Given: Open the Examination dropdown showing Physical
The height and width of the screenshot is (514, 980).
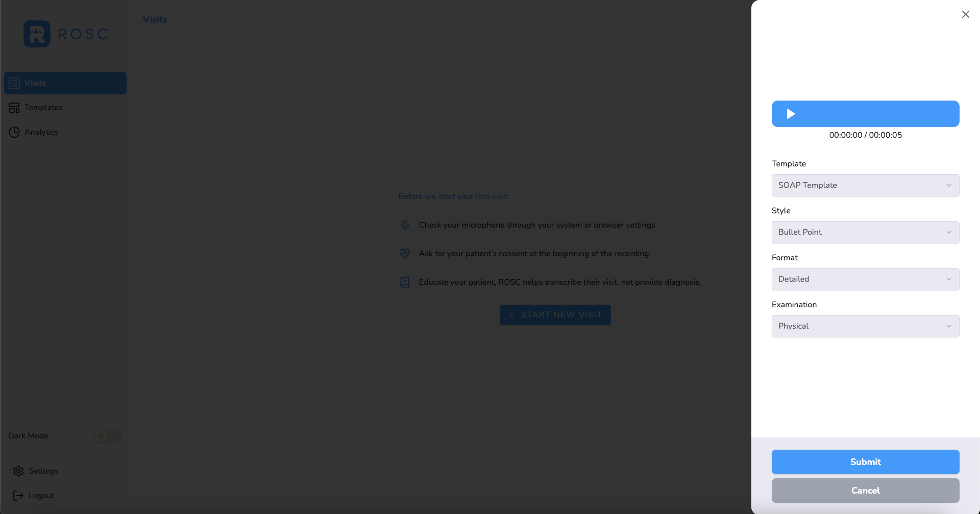Looking at the screenshot, I should click(865, 326).
